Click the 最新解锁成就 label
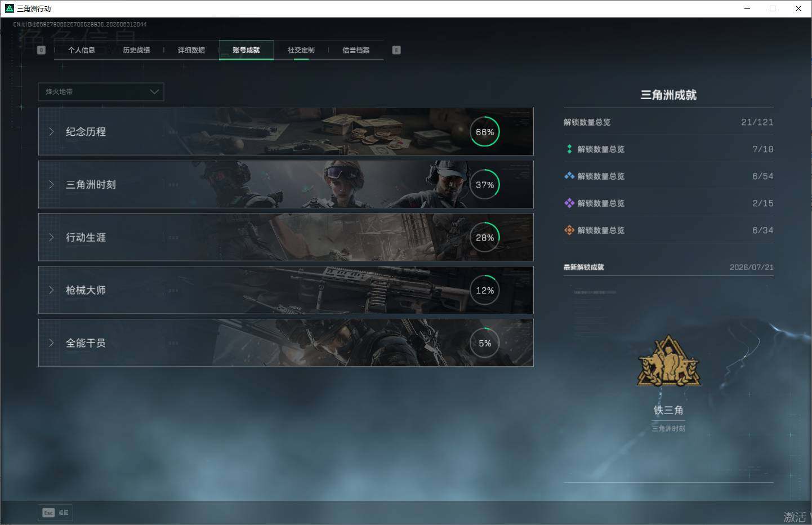Viewport: 812px width, 525px height. 584,267
